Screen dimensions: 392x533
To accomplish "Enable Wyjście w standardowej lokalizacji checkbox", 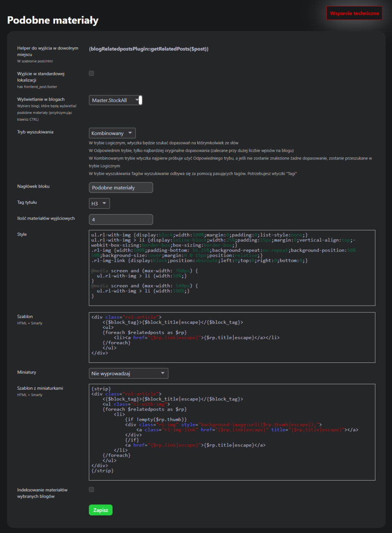I will 92,73.
